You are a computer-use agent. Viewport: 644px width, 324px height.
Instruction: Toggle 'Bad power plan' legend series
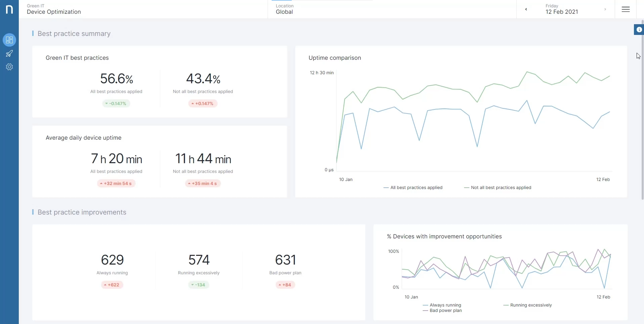point(442,311)
